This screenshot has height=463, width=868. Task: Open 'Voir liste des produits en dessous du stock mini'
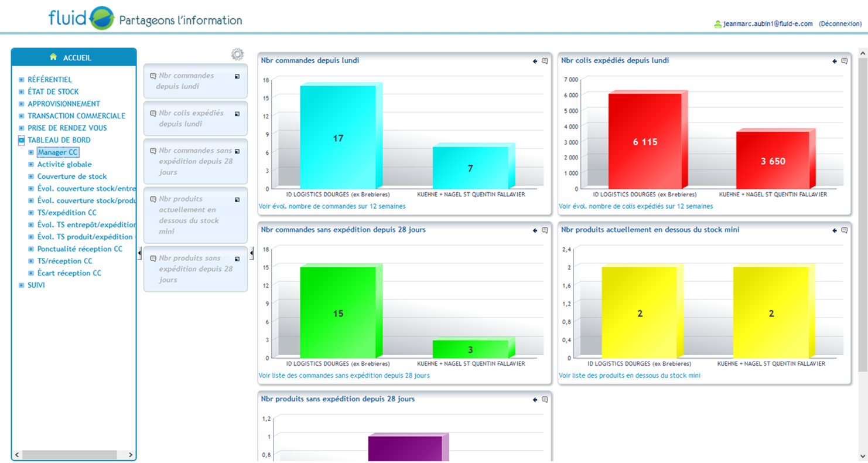630,376
